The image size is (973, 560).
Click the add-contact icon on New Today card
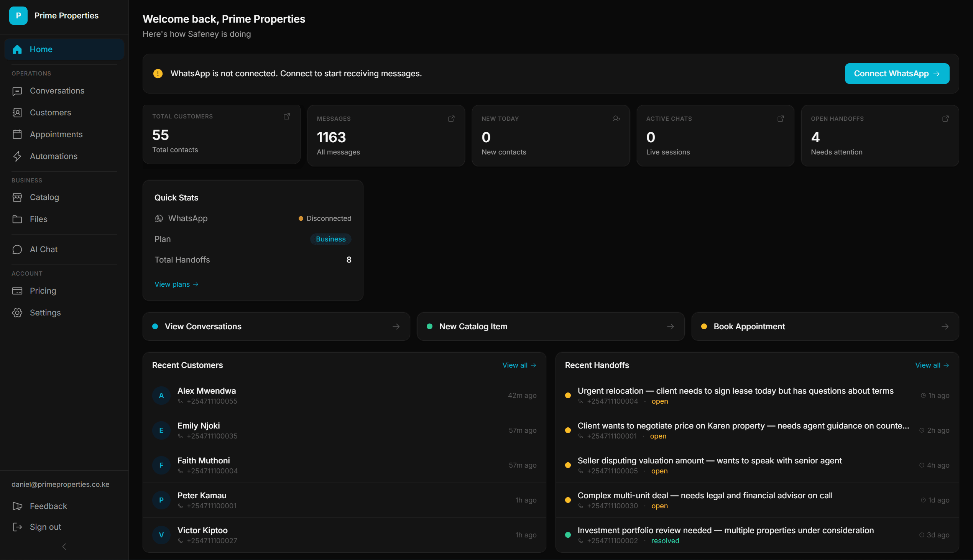[616, 118]
